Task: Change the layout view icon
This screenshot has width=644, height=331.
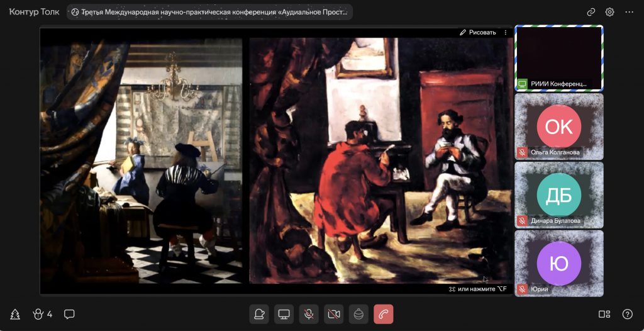Action: point(604,314)
